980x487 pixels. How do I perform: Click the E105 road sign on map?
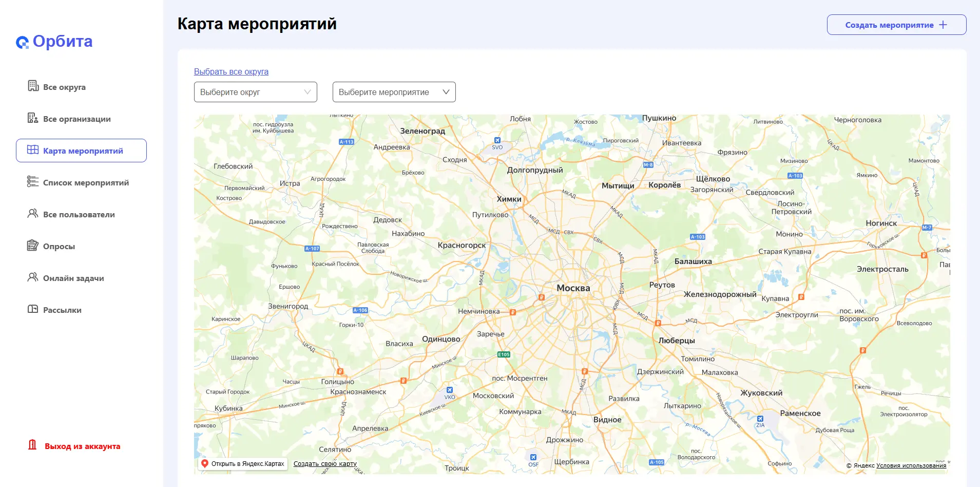pos(504,354)
